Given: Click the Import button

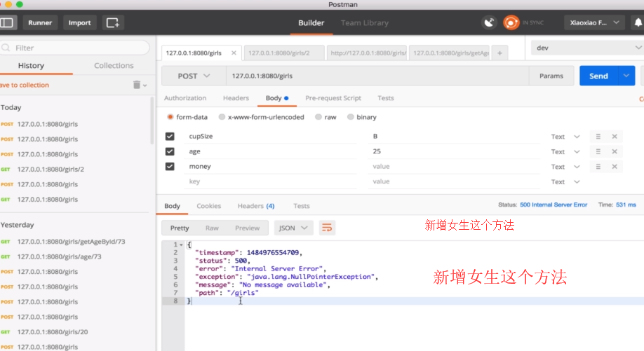Looking at the screenshot, I should [x=80, y=22].
